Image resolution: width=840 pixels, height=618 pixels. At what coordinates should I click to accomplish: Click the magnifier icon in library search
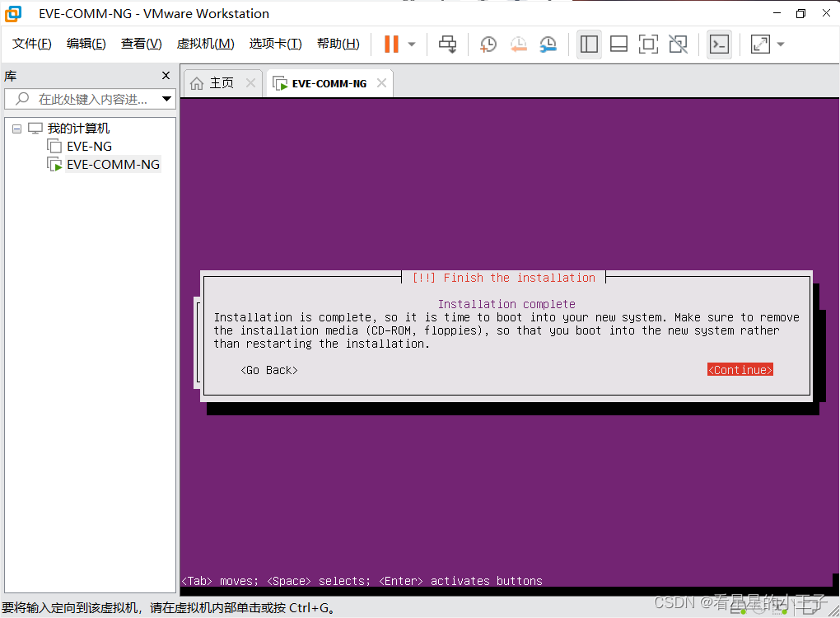tap(22, 99)
